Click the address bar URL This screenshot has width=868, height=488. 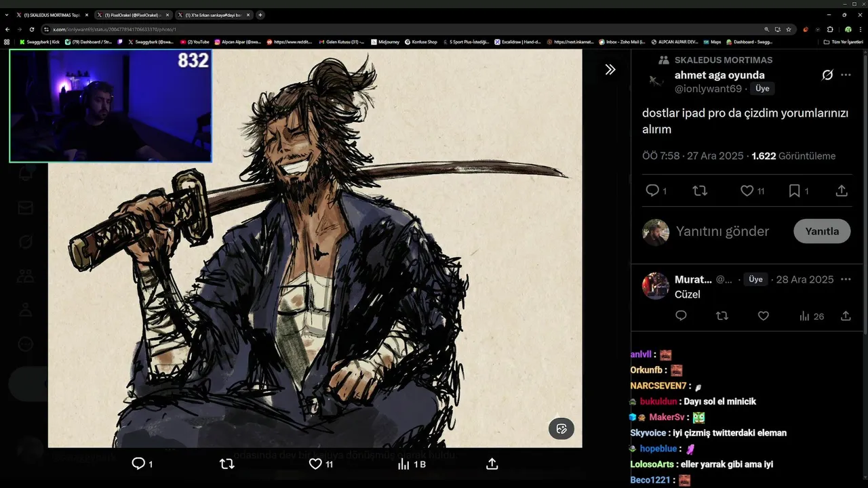coord(115,30)
